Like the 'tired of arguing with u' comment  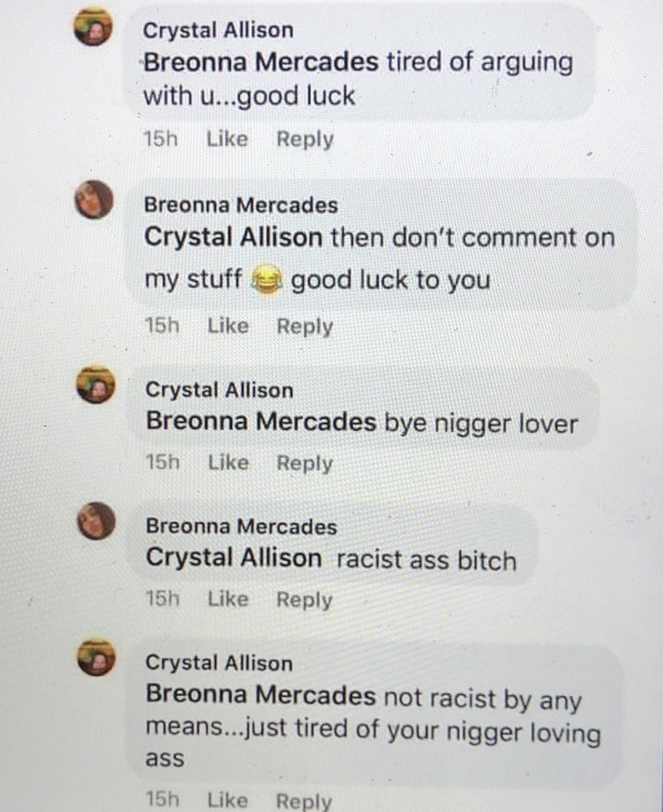tap(227, 139)
